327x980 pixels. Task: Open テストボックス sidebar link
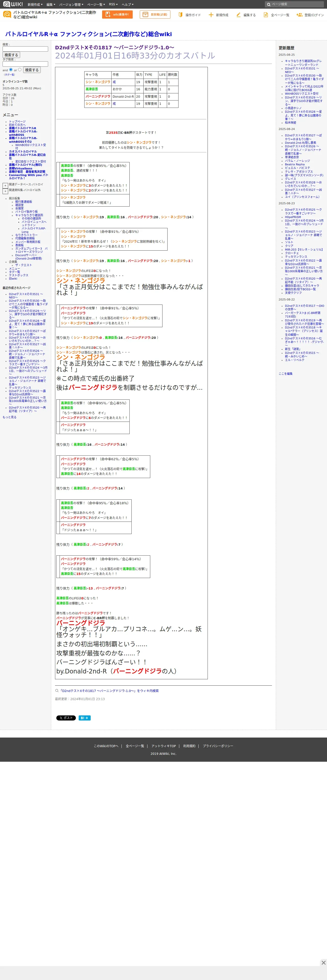[19, 276]
